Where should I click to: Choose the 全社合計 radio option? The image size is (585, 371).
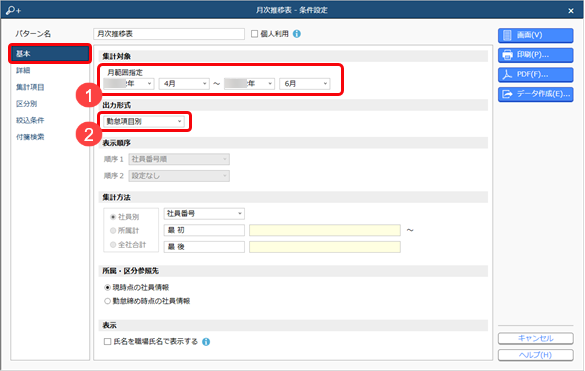coord(113,245)
